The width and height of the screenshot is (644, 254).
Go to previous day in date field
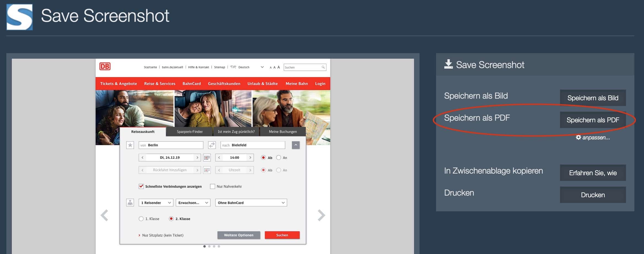pyautogui.click(x=142, y=158)
